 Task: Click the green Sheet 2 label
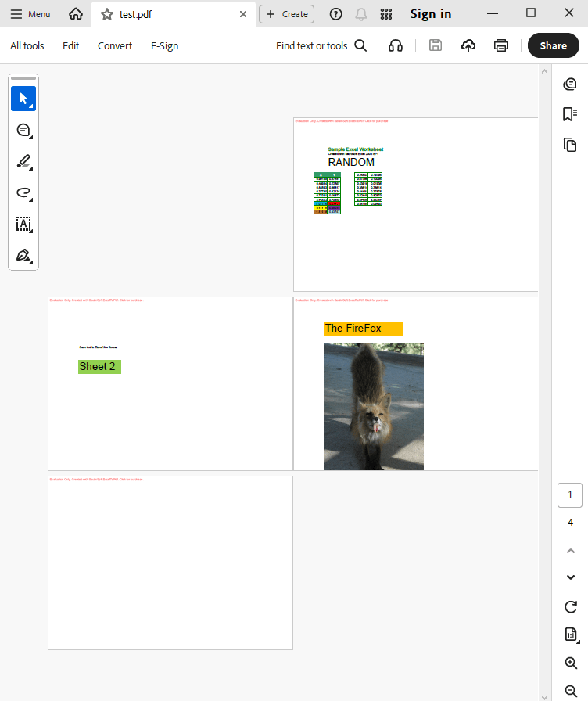tap(99, 367)
